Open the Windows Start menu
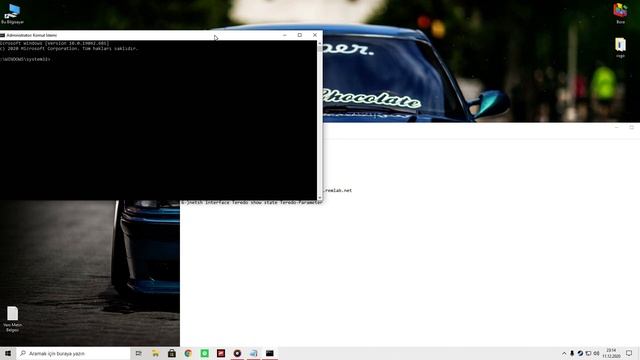This screenshot has height=360, width=640. 8,353
